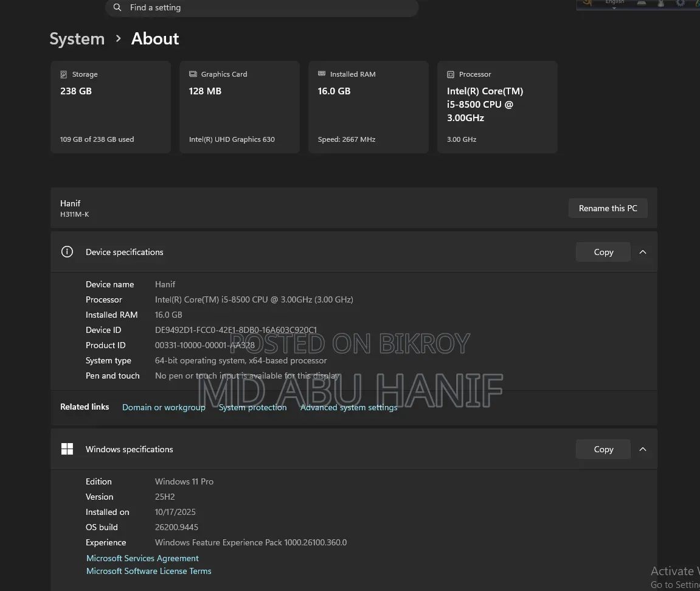Click the magnifier icon in the search box

coord(117,7)
